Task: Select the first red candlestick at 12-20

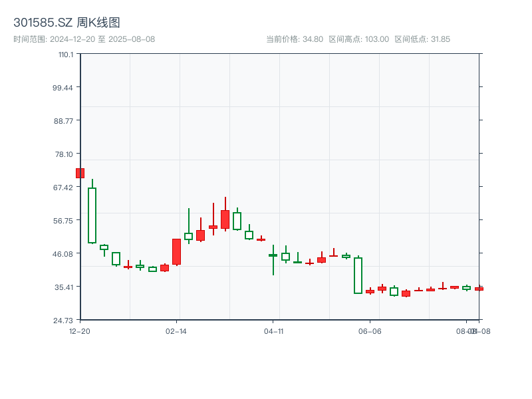Action: tap(80, 173)
